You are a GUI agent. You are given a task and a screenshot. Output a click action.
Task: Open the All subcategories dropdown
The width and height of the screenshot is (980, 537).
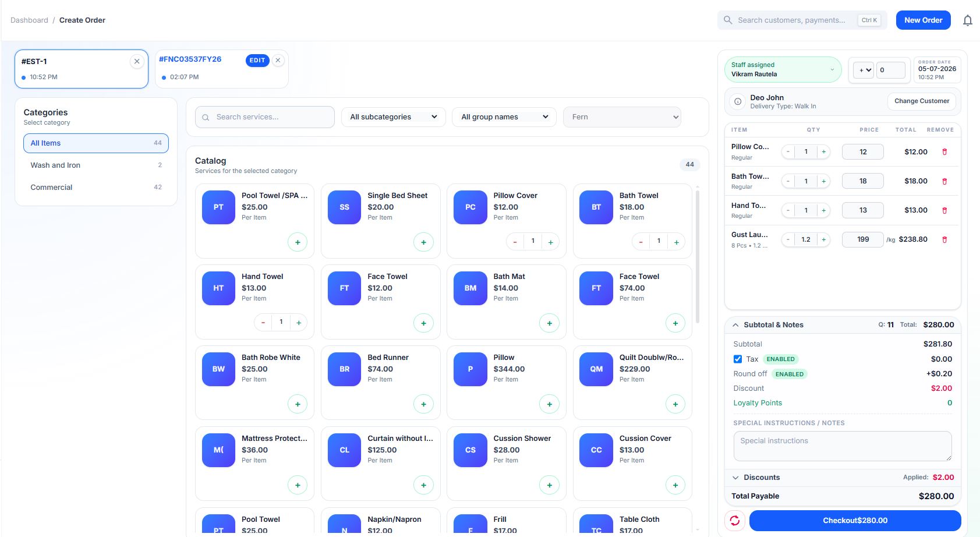[394, 117]
